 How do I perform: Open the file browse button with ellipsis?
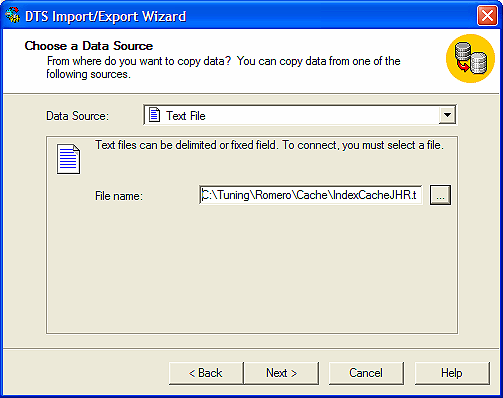[440, 195]
